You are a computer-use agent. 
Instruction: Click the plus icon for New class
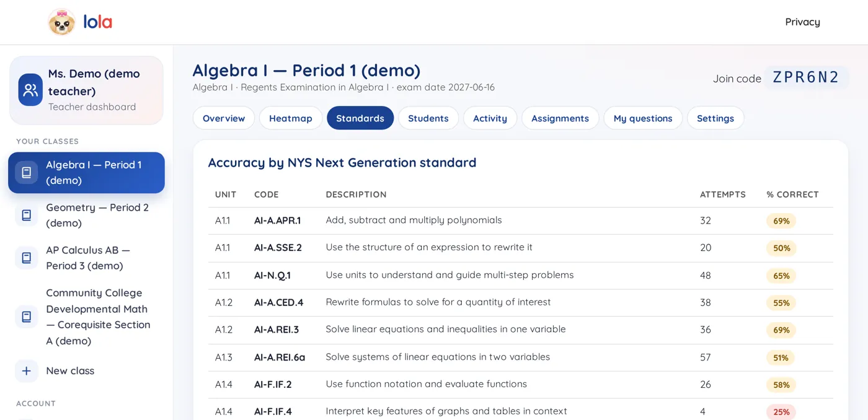pyautogui.click(x=27, y=370)
